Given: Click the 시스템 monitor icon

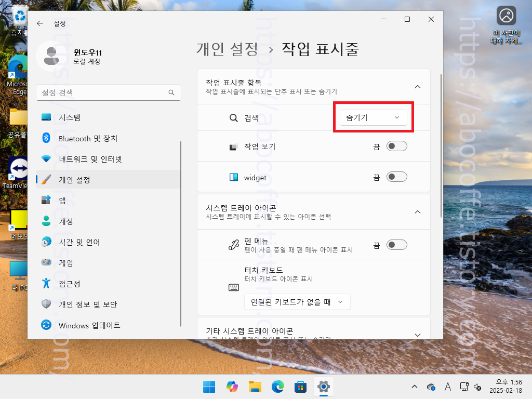Looking at the screenshot, I should [x=46, y=117].
